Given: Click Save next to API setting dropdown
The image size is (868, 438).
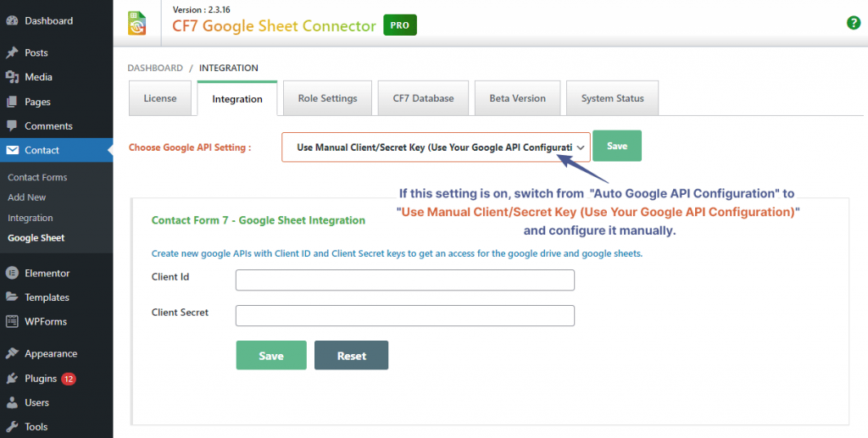Looking at the screenshot, I should (x=617, y=146).
